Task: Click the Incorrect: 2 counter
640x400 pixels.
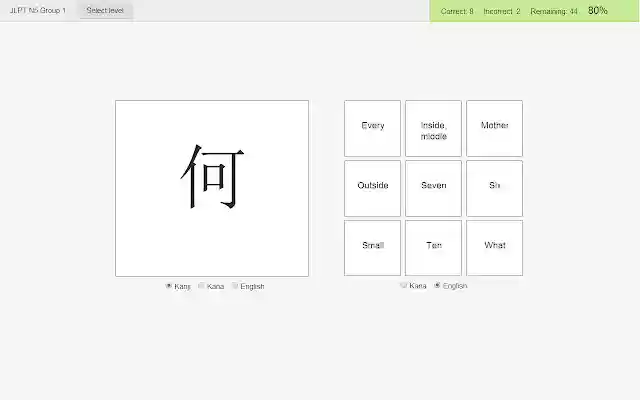Action: [502, 11]
